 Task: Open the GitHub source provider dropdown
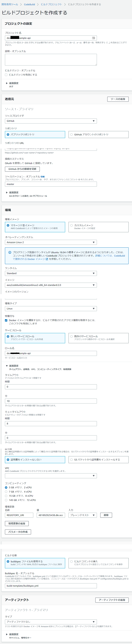[51, 121]
